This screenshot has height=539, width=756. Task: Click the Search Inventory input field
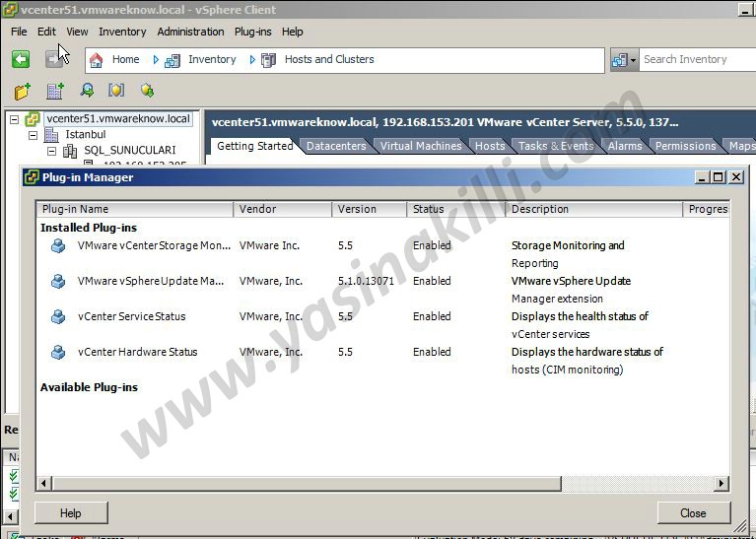point(695,60)
